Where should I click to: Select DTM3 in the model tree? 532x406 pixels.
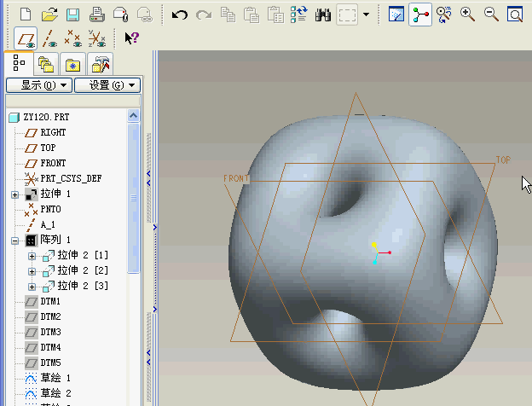[50, 332]
